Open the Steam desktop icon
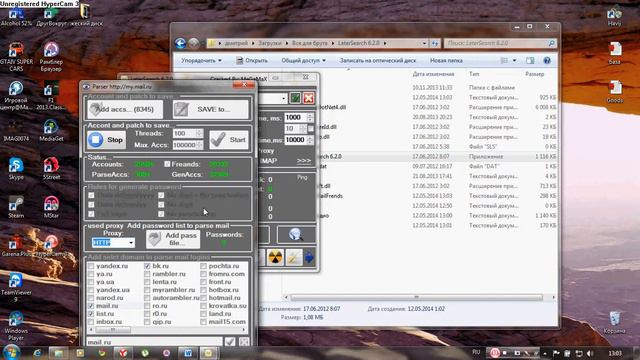 tap(16, 207)
